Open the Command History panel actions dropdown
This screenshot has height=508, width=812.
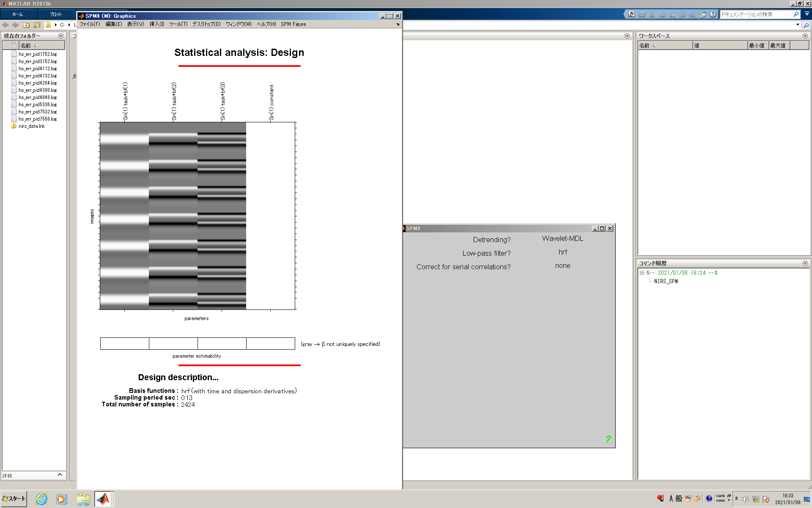tap(805, 263)
